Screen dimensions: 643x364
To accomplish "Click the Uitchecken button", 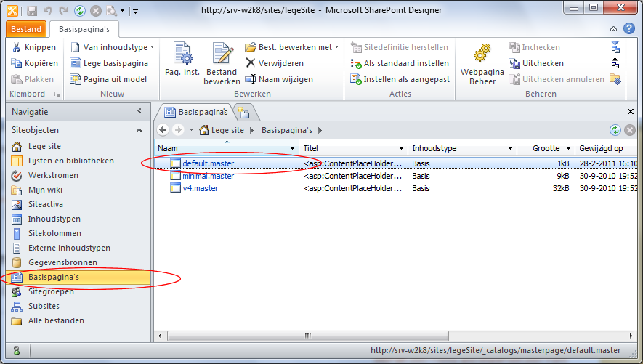I will 536,63.
